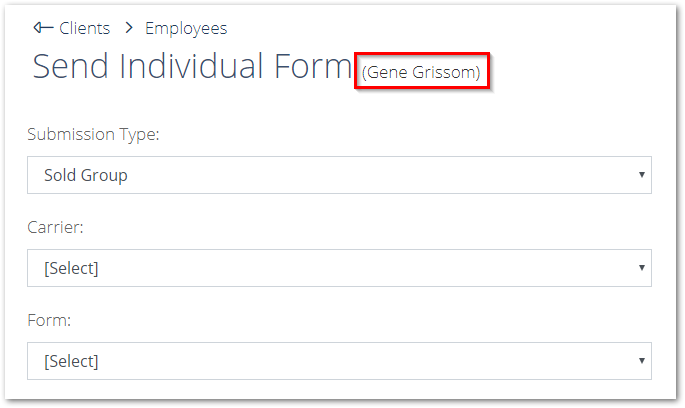
Task: Click the word Individual in page title
Action: 200,67
